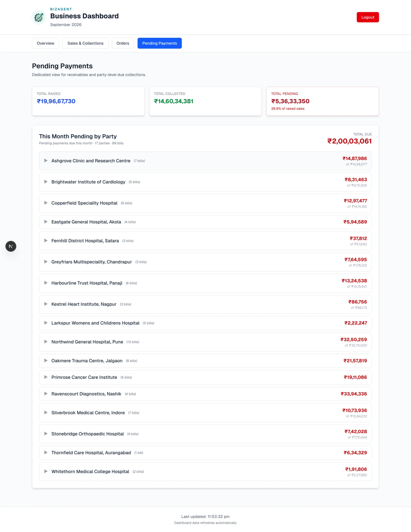Expand Harbourline Trust Hospital, Panaji arrow
Image resolution: width=411 pixels, height=532 pixels.
[x=46, y=283]
